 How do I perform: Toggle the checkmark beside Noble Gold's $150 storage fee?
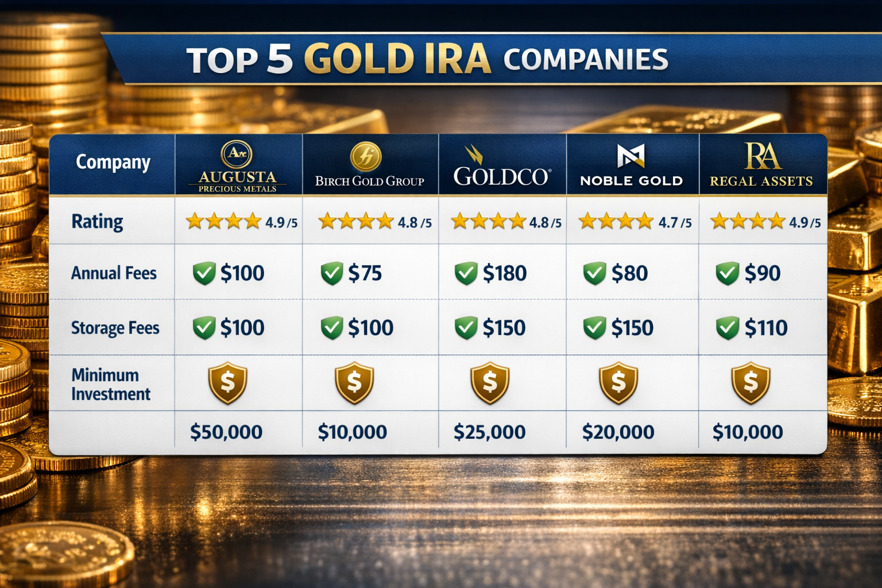[595, 328]
